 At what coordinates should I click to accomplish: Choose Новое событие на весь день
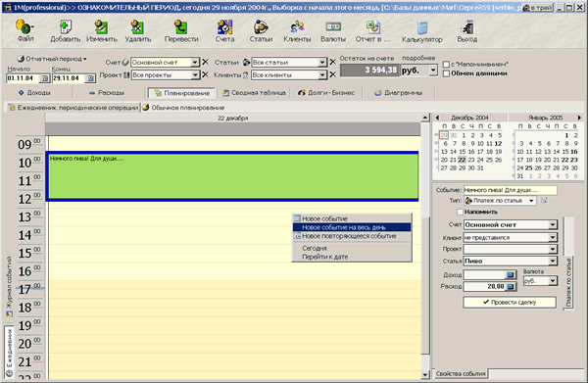tap(352, 227)
